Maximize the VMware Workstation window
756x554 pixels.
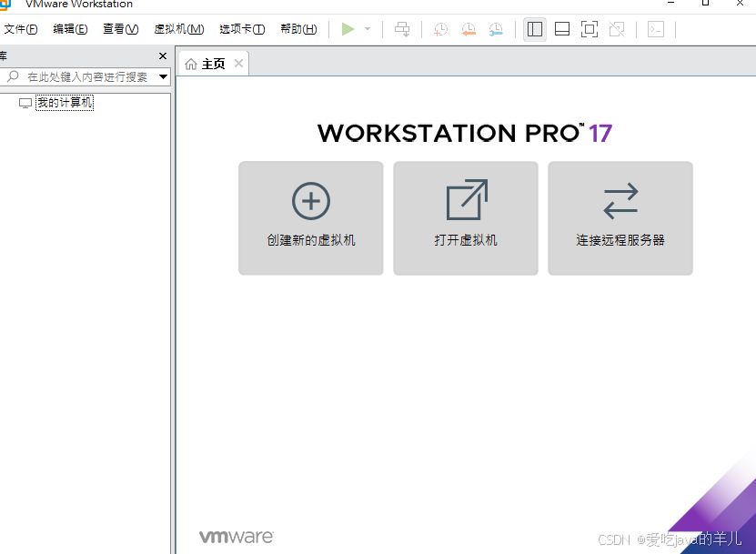(x=705, y=3)
